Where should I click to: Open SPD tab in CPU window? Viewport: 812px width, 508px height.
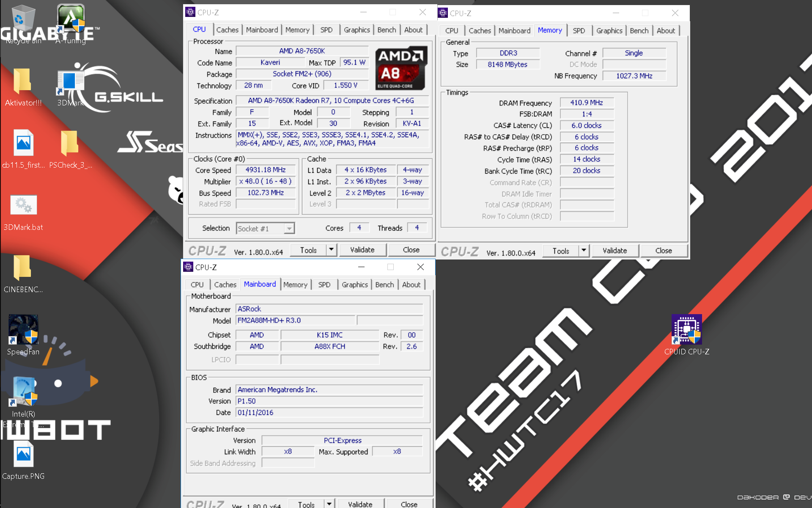coord(326,30)
